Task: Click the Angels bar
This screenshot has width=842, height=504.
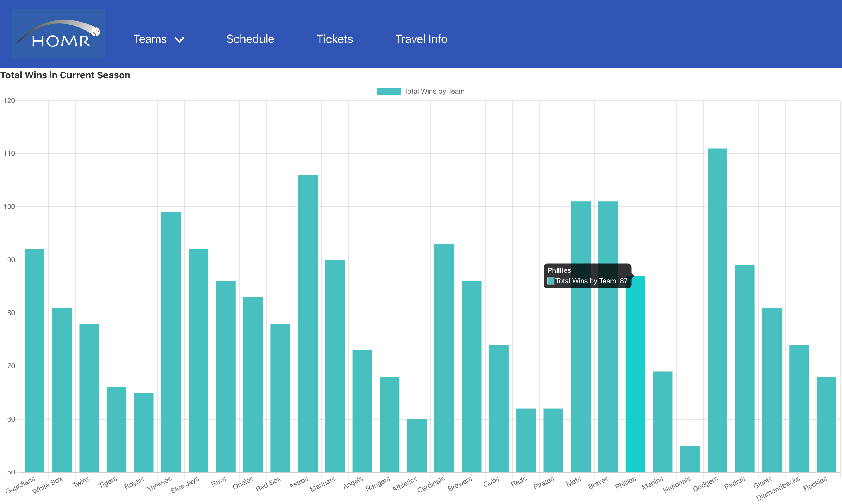Action: pyautogui.click(x=362, y=411)
